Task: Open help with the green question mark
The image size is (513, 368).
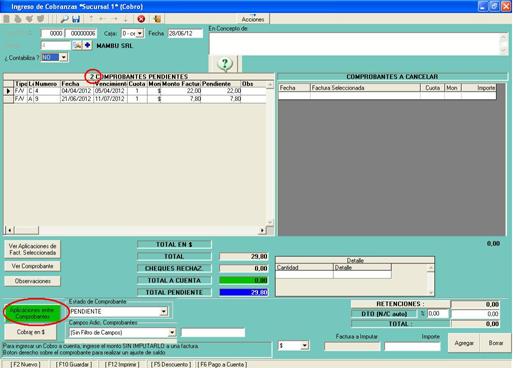Action: tap(225, 64)
